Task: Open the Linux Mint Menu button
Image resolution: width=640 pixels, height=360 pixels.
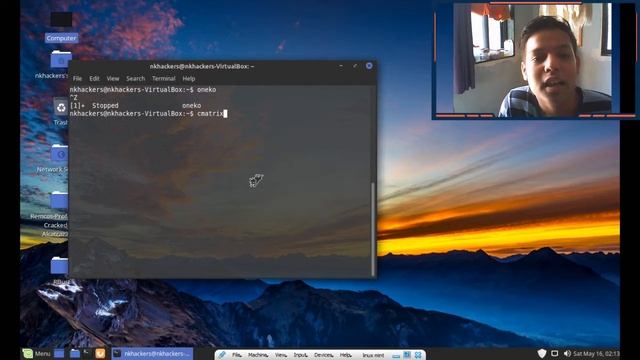Action: (36, 353)
